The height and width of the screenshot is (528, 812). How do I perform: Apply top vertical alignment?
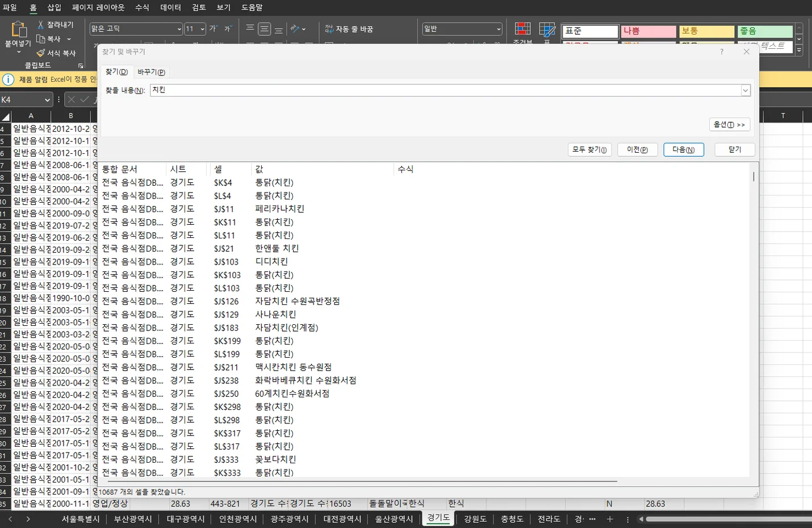(x=250, y=28)
